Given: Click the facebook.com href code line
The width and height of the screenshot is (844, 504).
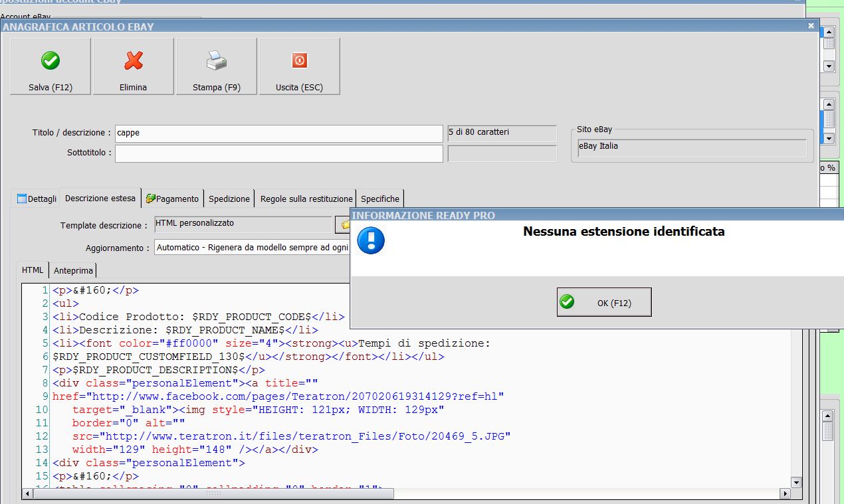Looking at the screenshot, I should point(278,396).
